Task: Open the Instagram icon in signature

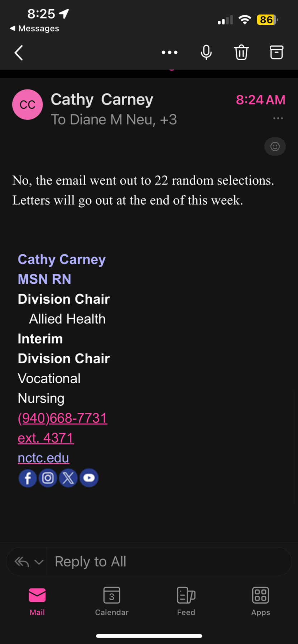Action: (48, 478)
